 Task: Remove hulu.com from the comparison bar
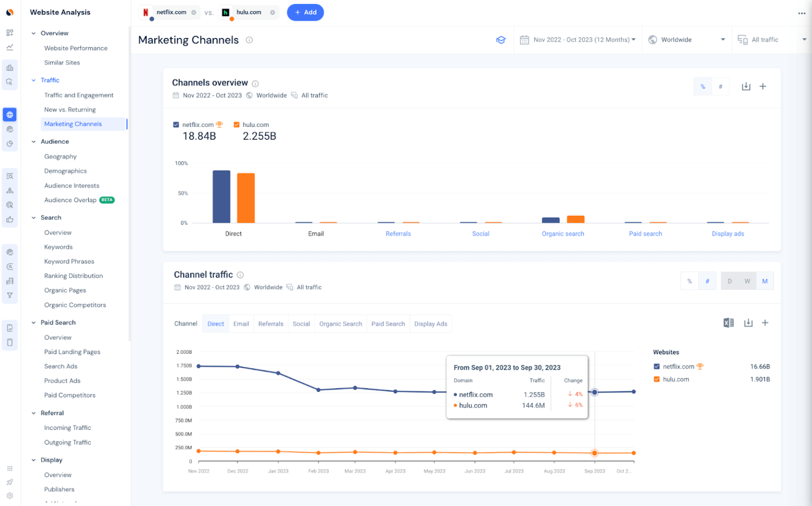(272, 12)
